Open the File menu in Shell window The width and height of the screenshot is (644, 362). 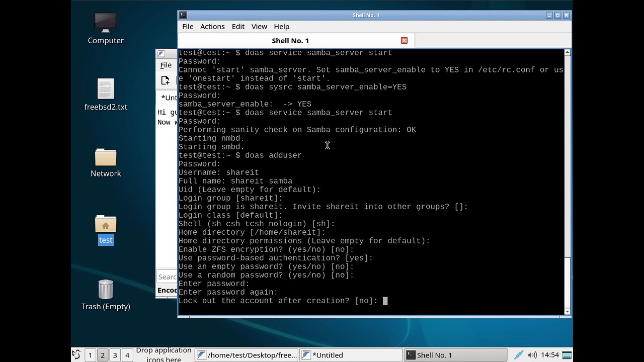188,27
